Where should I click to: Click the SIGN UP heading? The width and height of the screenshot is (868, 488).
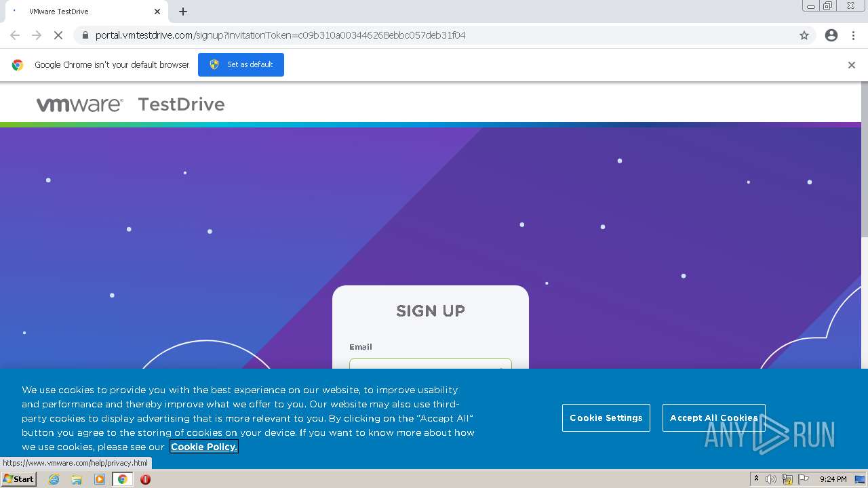tap(431, 311)
